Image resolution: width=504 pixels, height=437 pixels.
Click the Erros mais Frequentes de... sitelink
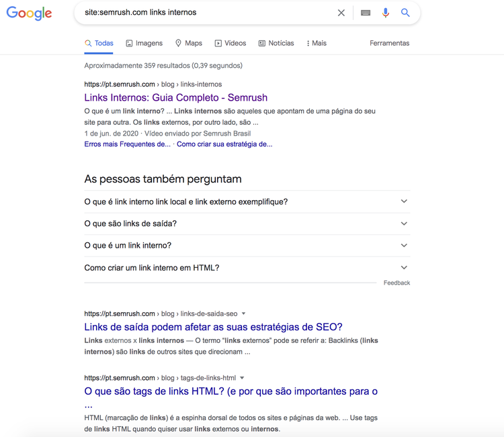[127, 144]
